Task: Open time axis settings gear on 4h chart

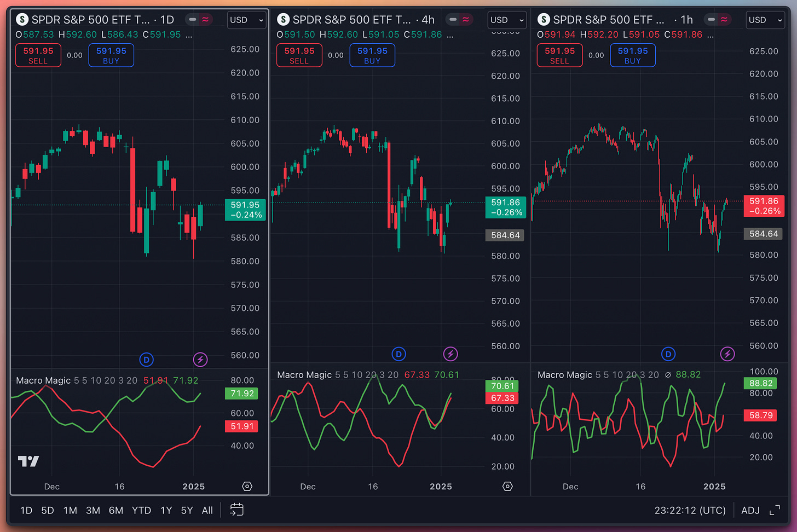Action: [507, 487]
